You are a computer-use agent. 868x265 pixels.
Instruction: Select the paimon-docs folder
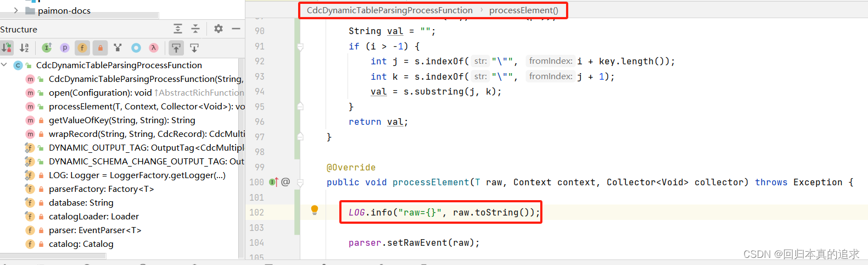[64, 10]
